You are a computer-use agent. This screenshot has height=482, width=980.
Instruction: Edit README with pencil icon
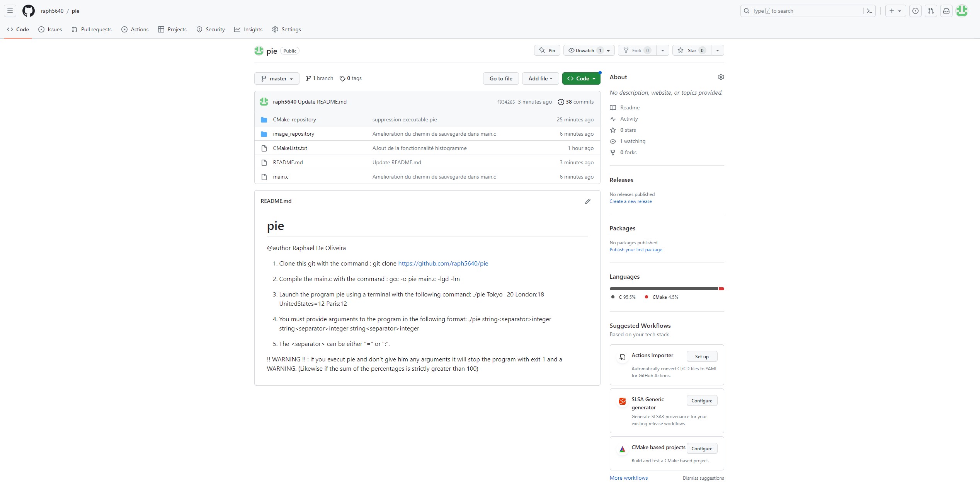click(x=587, y=201)
